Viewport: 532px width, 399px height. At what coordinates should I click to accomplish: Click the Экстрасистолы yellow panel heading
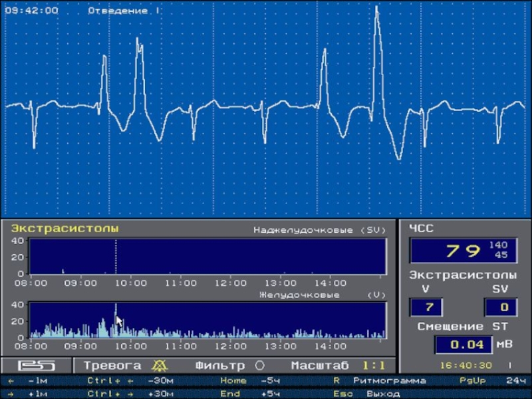coord(65,228)
